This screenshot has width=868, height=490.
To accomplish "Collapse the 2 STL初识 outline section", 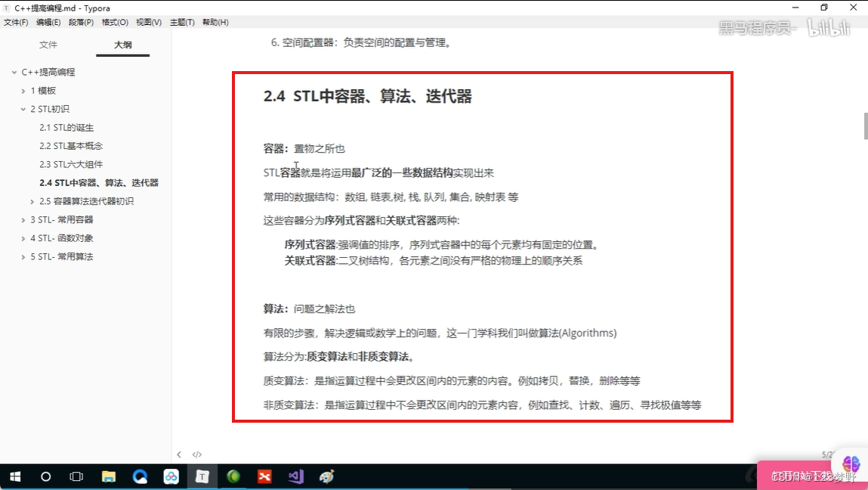I will (x=23, y=108).
